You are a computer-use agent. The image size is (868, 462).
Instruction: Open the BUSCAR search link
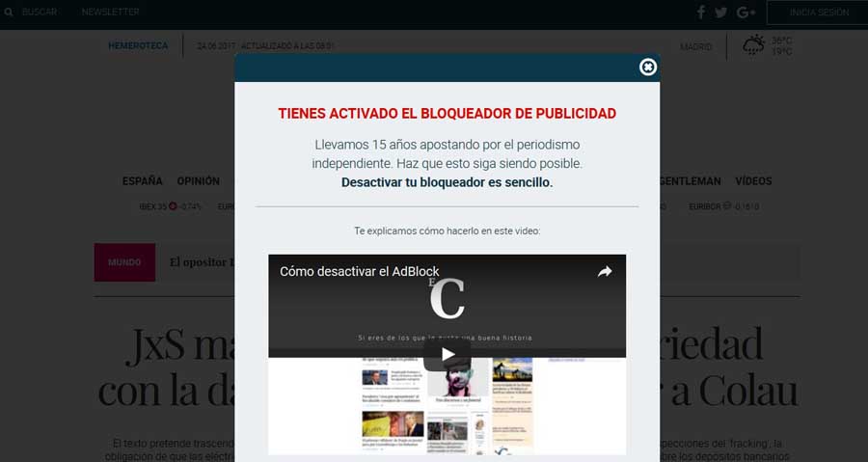coord(40,12)
